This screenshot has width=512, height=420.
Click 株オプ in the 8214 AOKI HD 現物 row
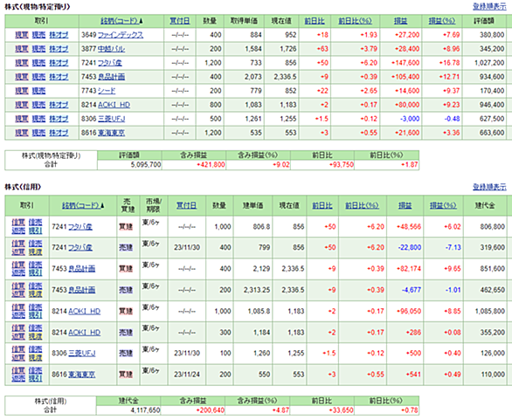coord(59,105)
